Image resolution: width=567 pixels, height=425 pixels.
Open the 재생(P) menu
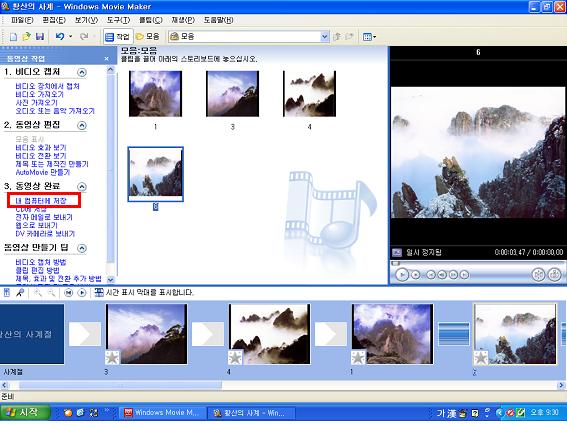point(183,20)
